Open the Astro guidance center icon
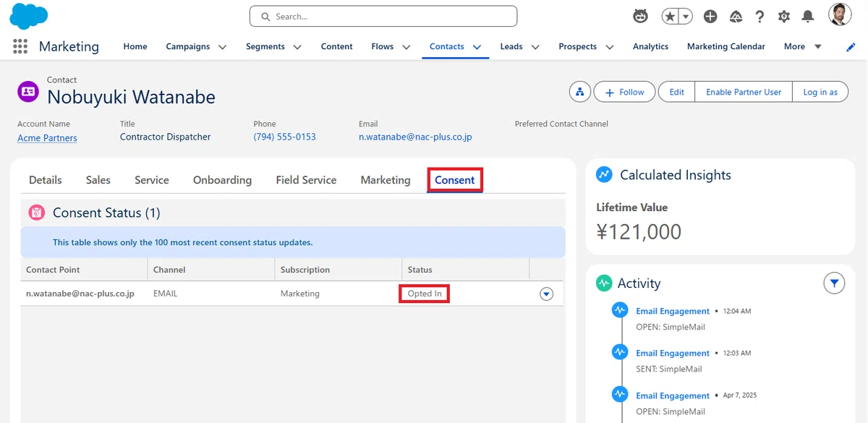The height and width of the screenshot is (423, 868). point(640,16)
